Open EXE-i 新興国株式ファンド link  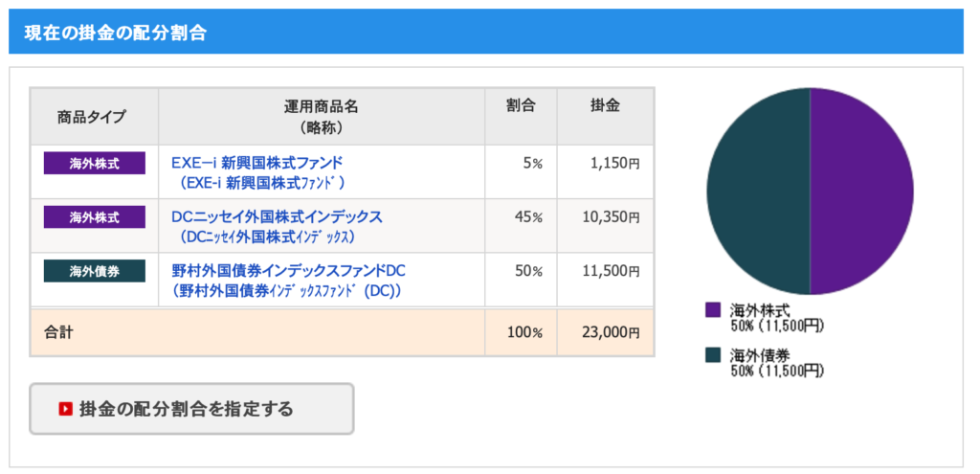pyautogui.click(x=256, y=163)
